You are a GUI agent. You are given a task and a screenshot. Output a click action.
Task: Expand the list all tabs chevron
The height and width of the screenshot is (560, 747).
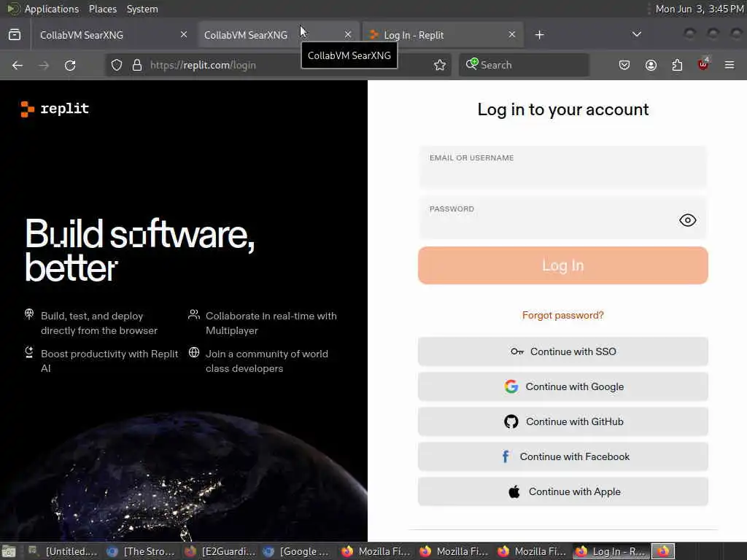coord(636,34)
